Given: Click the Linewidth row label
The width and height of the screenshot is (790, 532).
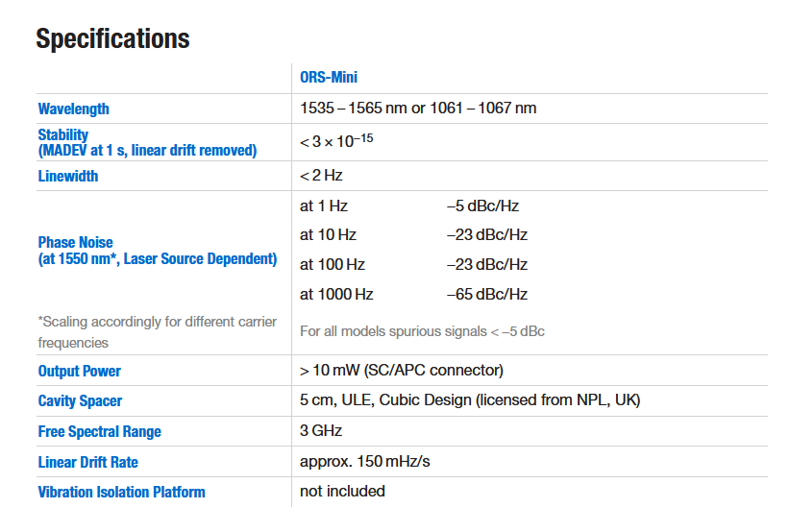Looking at the screenshot, I should click(68, 176).
